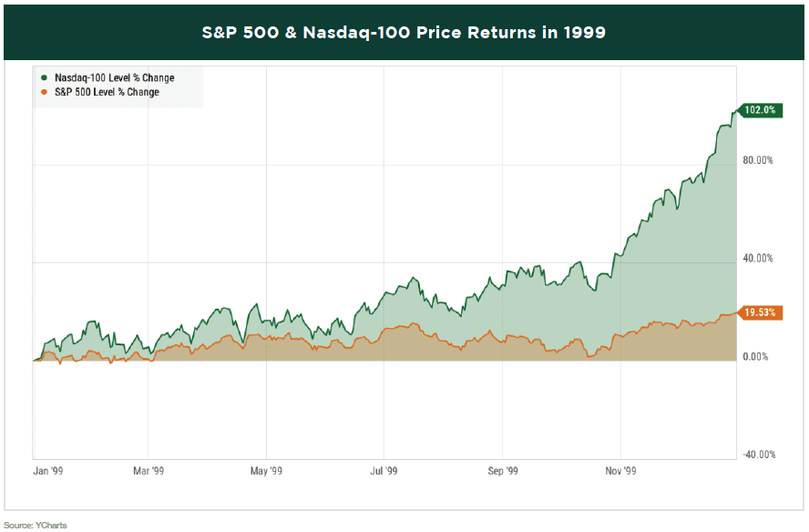Screen dimensions: 809x532
Task: Click the chart title about 1999 price returns
Action: pos(404,33)
